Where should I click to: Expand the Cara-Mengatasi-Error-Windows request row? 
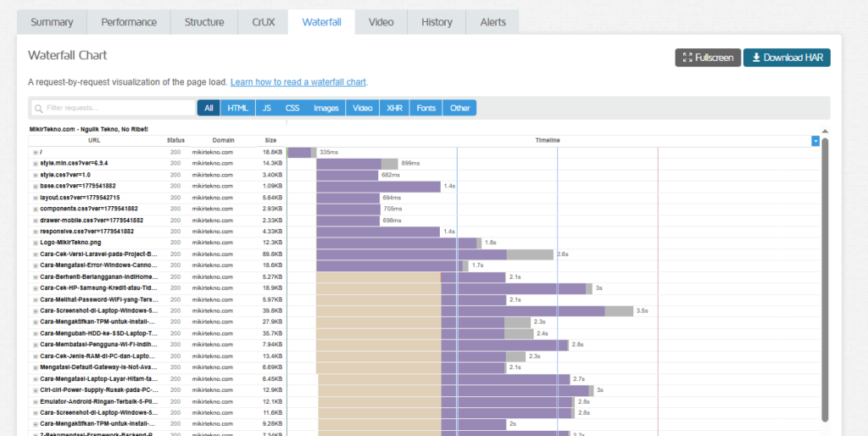[x=36, y=266]
